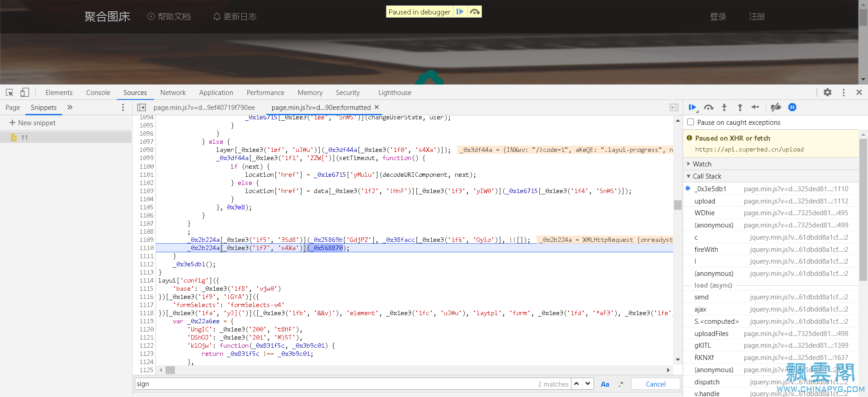Select the send call stack frame
The image size is (868, 397).
(771, 297)
